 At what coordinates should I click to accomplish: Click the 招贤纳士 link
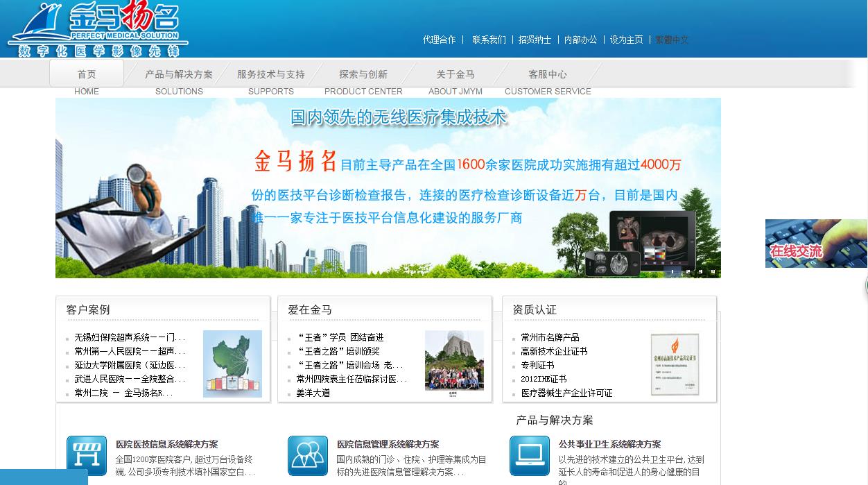tap(535, 40)
